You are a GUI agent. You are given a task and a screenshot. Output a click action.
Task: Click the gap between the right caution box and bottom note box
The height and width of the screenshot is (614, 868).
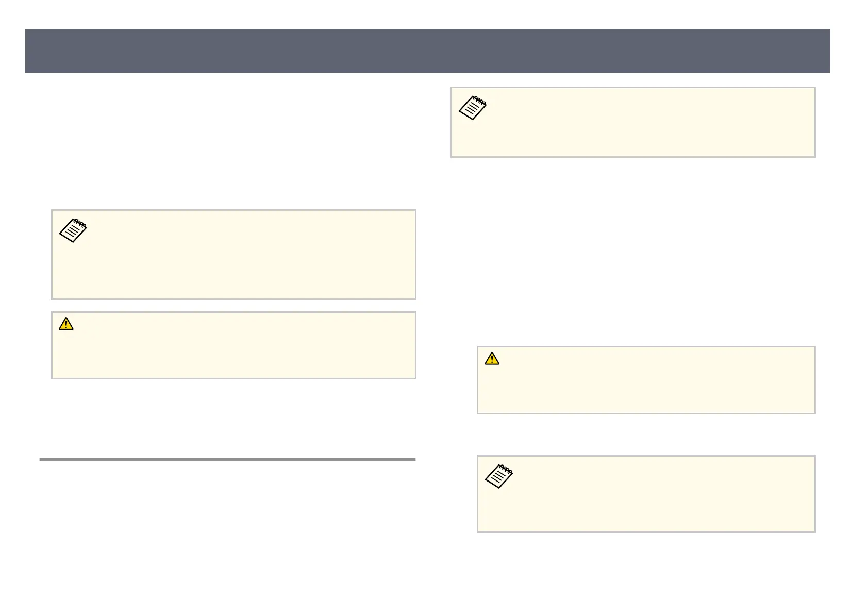pos(646,435)
